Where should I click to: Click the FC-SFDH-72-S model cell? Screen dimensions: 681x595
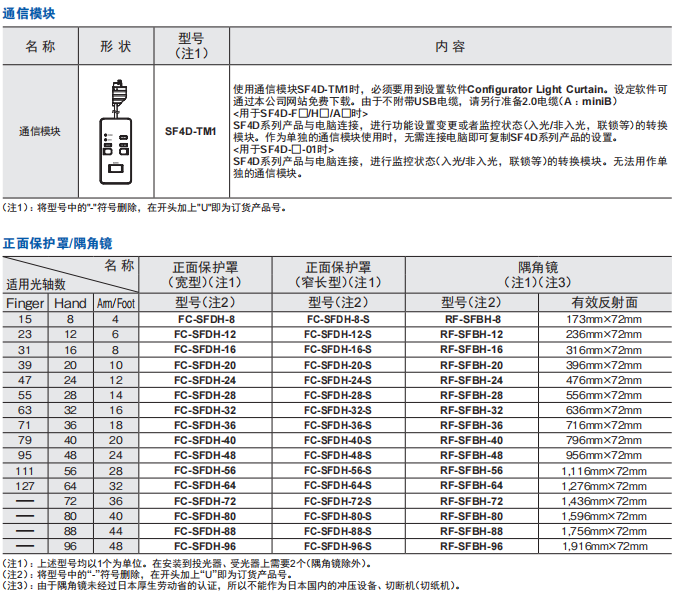click(x=338, y=501)
